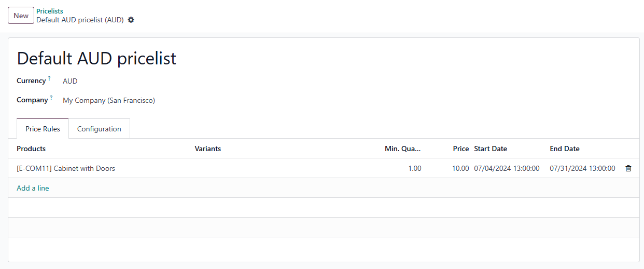The width and height of the screenshot is (644, 269).
Task: Open the Company field dropdown
Action: (156, 100)
